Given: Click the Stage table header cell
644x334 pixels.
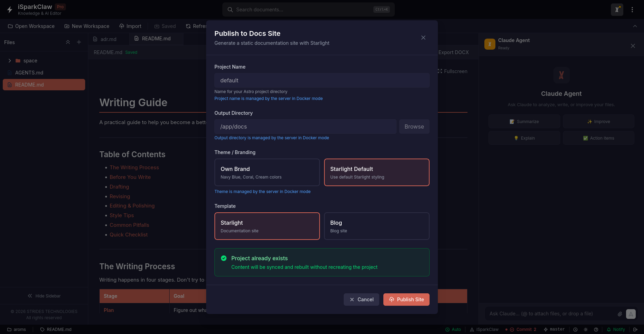Looking at the screenshot, I should click(134, 296).
